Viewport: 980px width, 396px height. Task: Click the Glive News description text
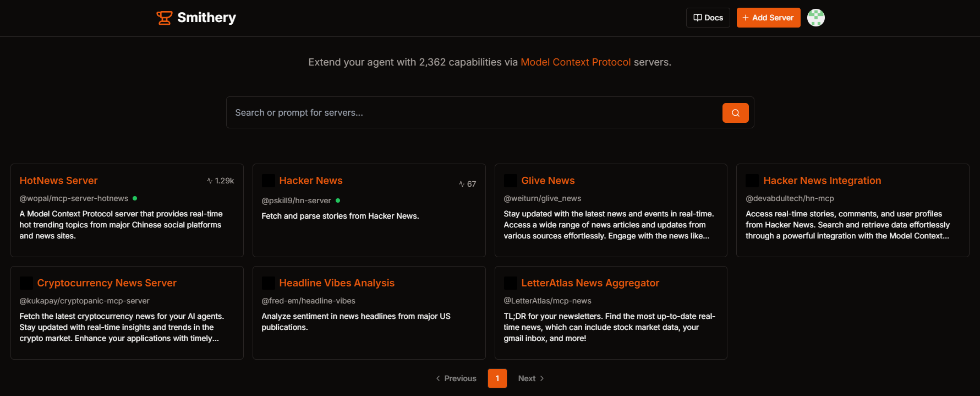pyautogui.click(x=609, y=225)
